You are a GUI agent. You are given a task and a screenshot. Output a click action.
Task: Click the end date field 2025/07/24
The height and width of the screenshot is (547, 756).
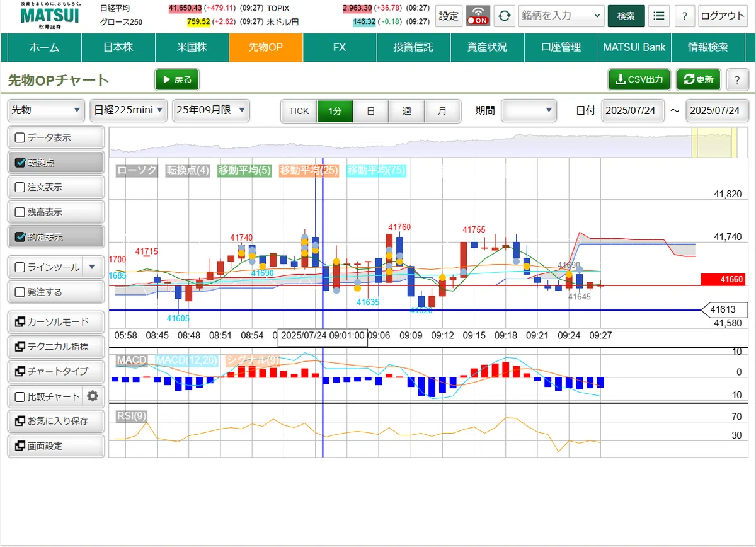pyautogui.click(x=717, y=110)
